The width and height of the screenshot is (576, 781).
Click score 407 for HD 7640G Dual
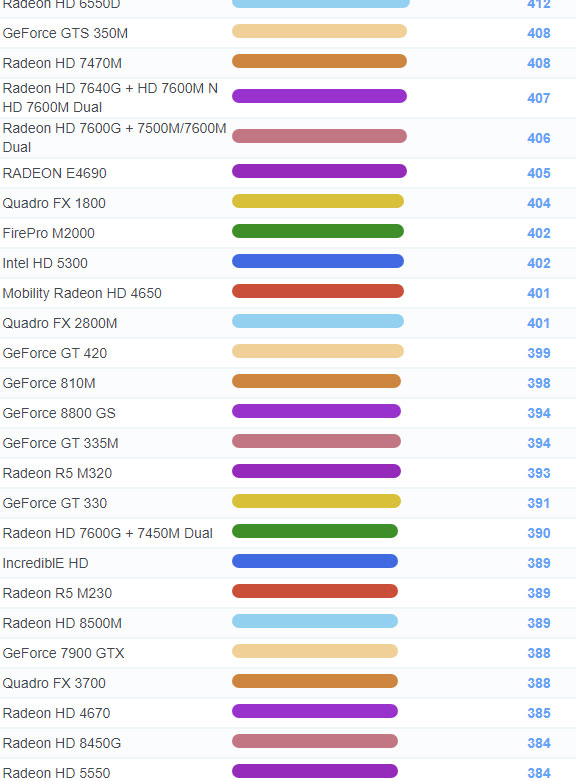coord(539,98)
